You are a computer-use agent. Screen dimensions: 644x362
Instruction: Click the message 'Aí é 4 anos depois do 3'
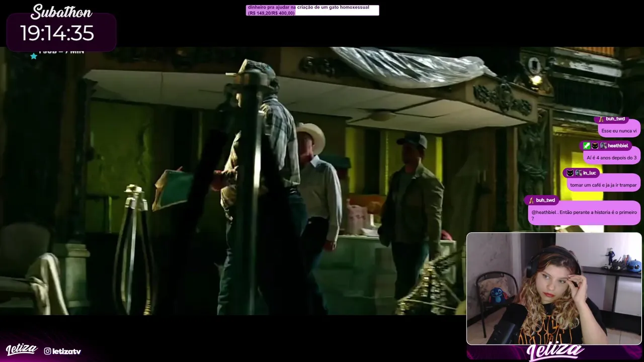(x=611, y=158)
